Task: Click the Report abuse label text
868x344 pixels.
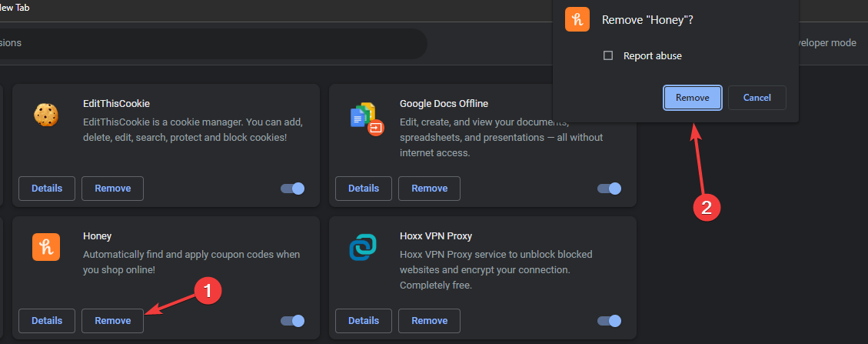Action: pyautogui.click(x=653, y=55)
